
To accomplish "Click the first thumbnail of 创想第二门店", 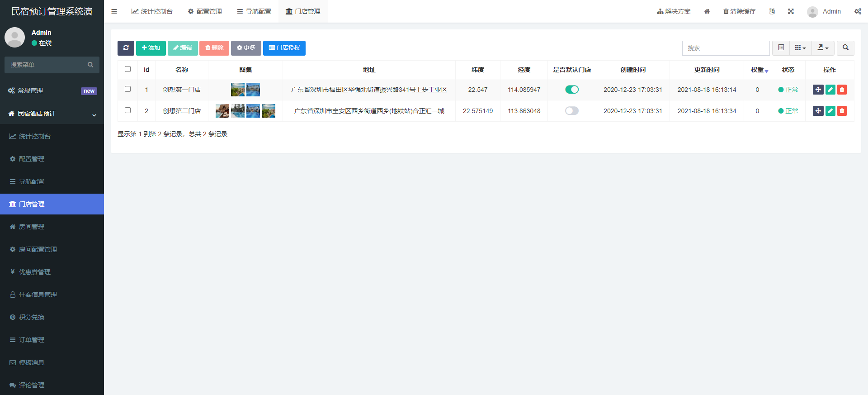I will click(222, 111).
